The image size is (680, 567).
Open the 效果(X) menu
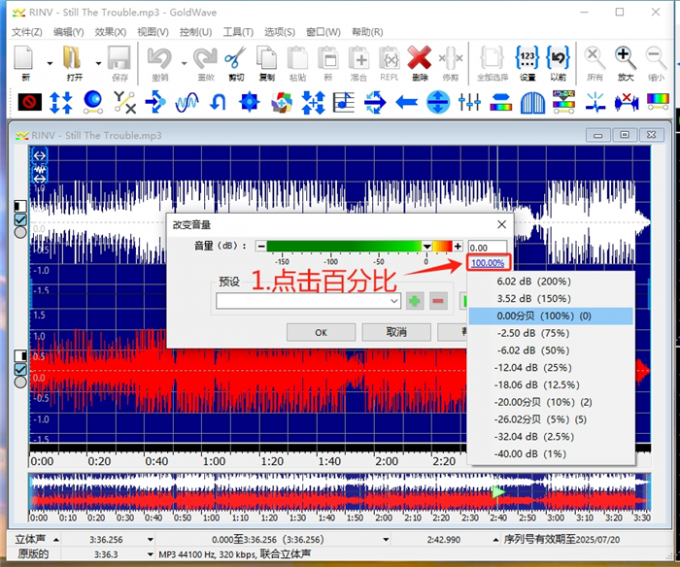[x=111, y=32]
